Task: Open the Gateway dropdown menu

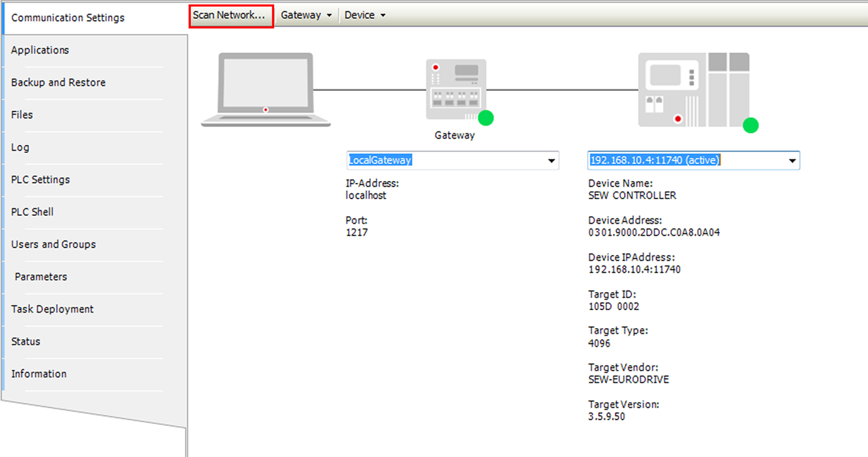Action: (306, 15)
